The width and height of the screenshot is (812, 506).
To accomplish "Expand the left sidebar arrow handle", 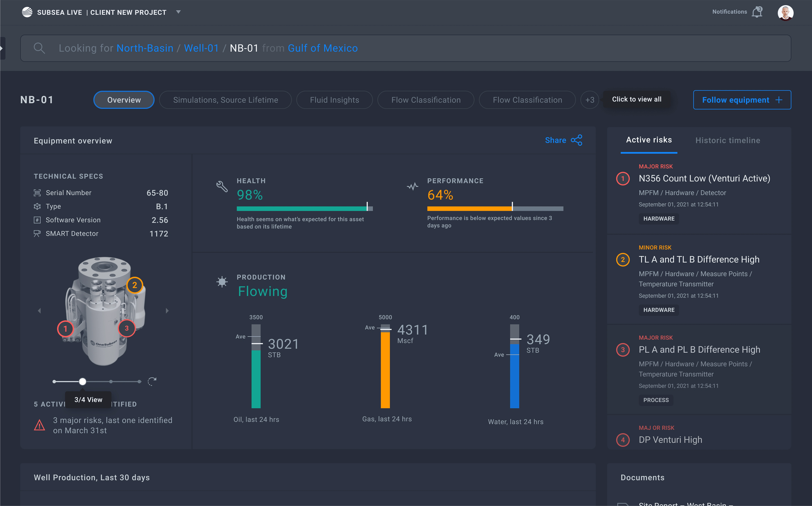I will coord(2,48).
